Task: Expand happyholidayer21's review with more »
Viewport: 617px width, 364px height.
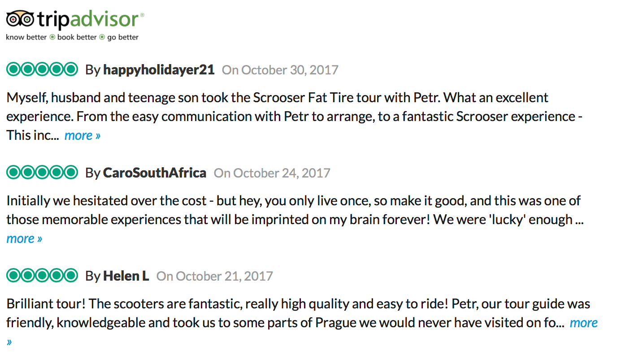Action: (83, 135)
